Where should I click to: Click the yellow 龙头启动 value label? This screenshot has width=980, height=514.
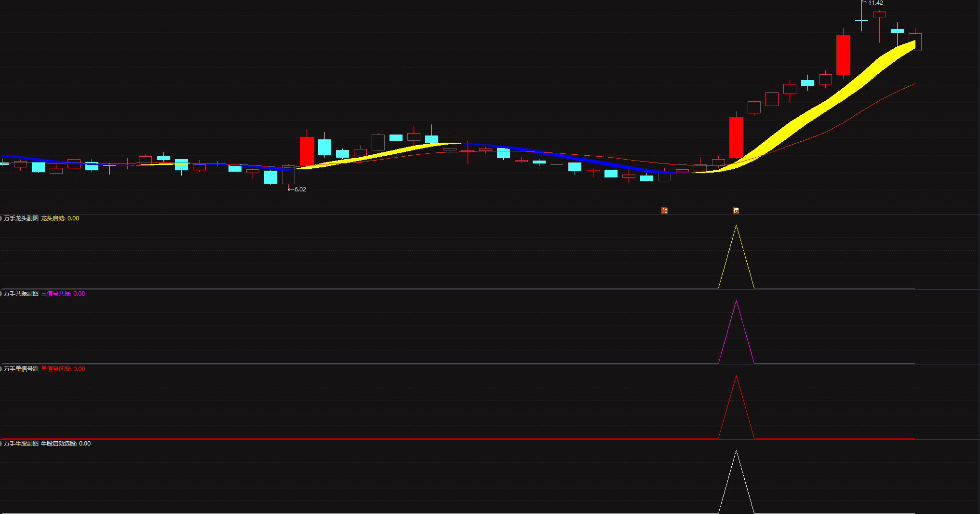(x=60, y=218)
